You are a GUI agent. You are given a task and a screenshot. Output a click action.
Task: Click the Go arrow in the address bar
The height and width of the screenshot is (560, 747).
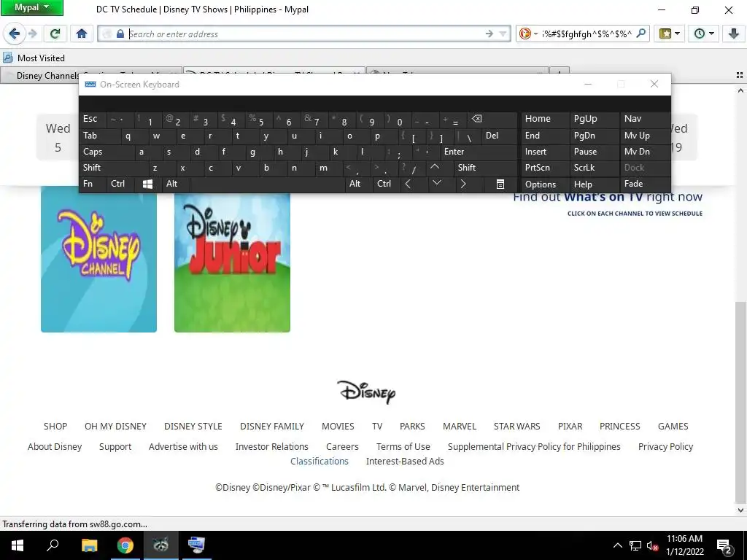tap(489, 34)
